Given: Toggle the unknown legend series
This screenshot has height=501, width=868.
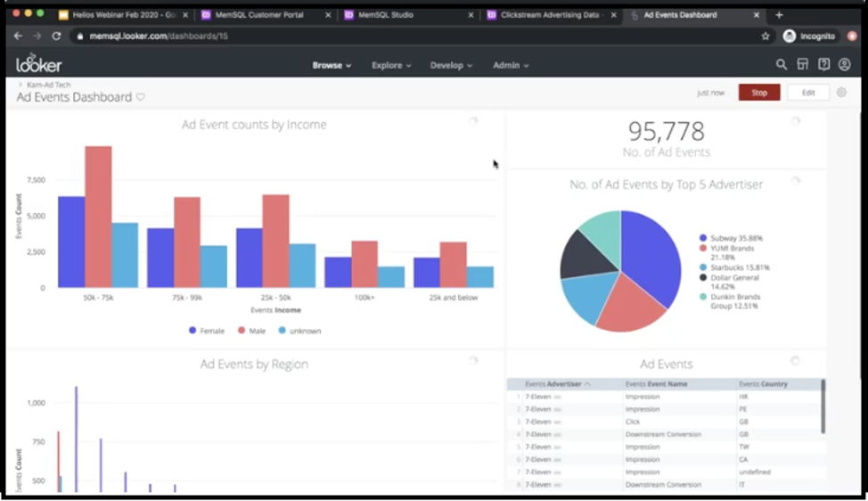Looking at the screenshot, I should tap(299, 331).
